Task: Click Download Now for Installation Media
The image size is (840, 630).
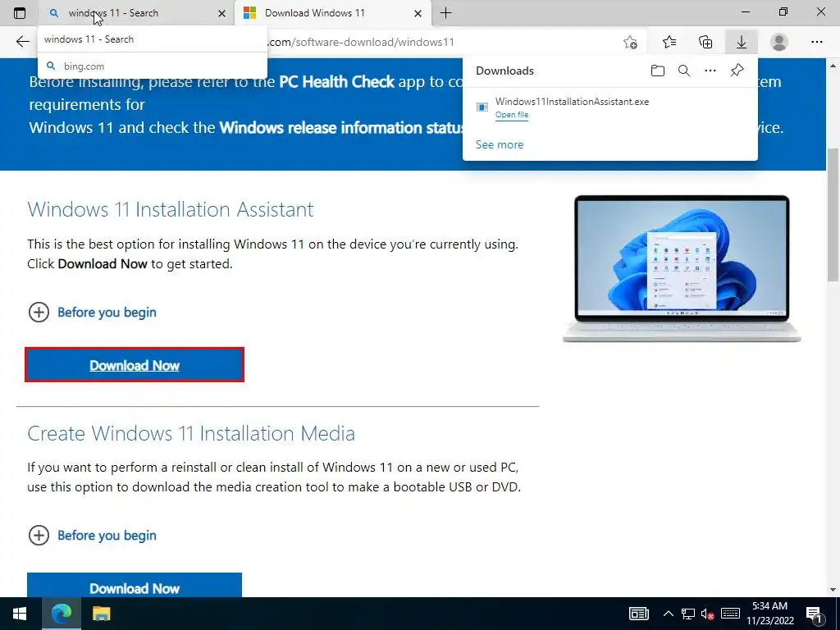Action: click(x=135, y=585)
